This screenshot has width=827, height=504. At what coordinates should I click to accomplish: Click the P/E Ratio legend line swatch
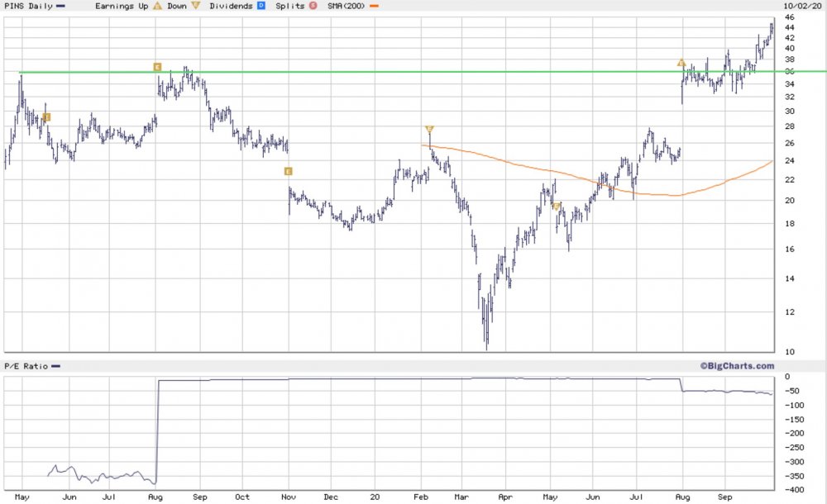coord(56,366)
